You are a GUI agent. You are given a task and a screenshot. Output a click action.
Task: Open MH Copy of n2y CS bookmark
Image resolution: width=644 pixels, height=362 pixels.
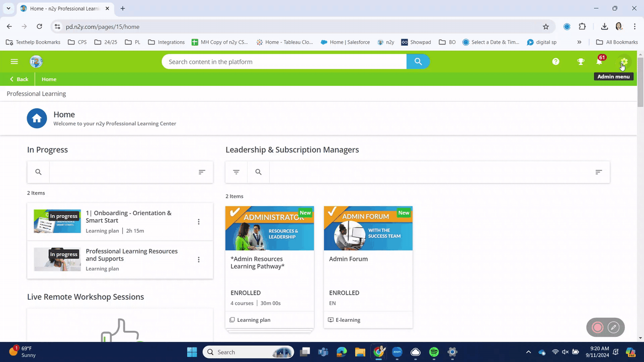tap(221, 42)
